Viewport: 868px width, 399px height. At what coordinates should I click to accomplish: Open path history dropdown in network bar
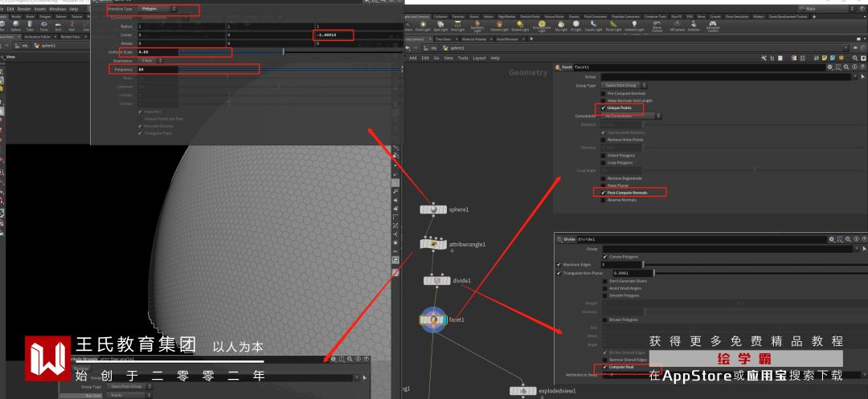coord(846,48)
